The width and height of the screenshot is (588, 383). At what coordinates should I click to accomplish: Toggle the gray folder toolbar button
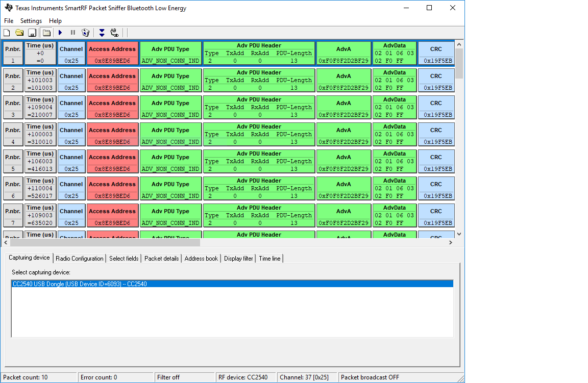tap(46, 33)
